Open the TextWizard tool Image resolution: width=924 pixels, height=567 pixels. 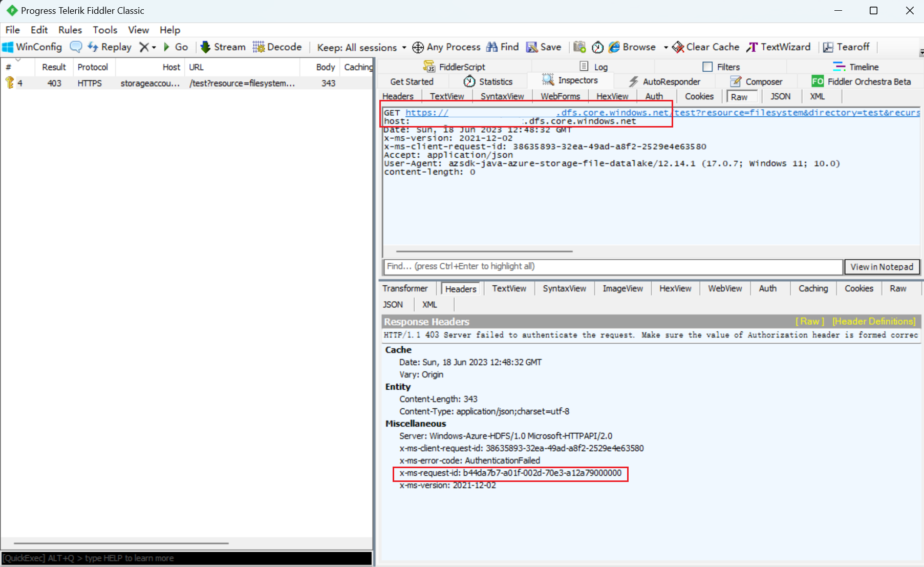point(779,47)
